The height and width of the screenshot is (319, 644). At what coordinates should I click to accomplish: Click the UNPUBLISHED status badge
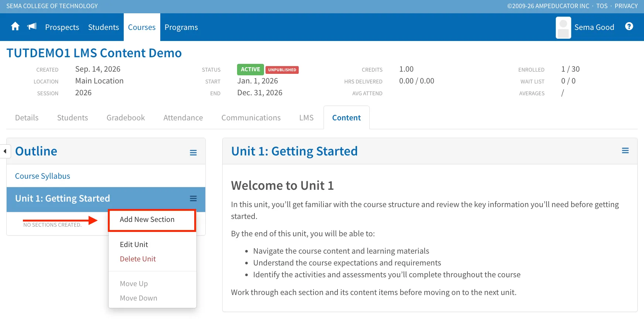pyautogui.click(x=282, y=70)
